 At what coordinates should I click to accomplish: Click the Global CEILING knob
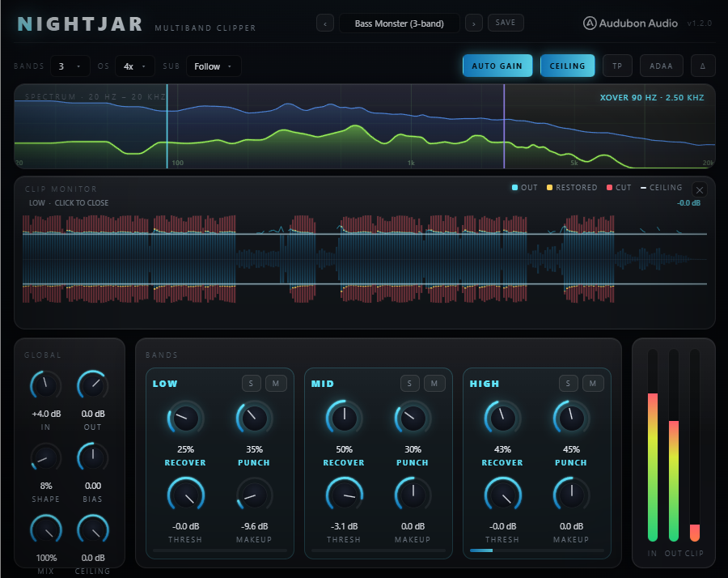93,530
